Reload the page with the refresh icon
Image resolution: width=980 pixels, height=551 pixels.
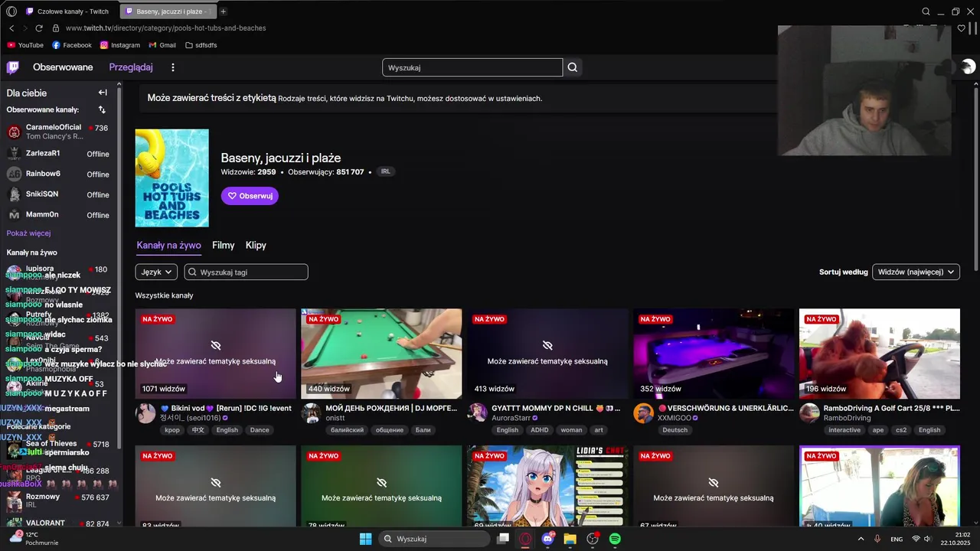(39, 28)
